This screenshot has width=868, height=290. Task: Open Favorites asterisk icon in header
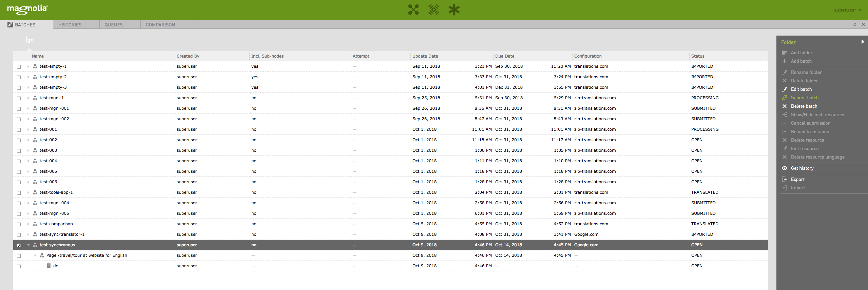tap(454, 10)
